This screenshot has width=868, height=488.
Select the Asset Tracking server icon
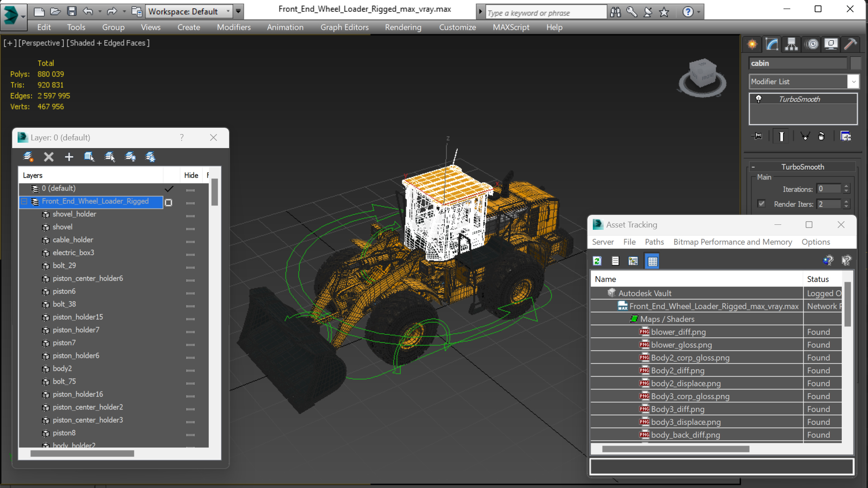(597, 260)
